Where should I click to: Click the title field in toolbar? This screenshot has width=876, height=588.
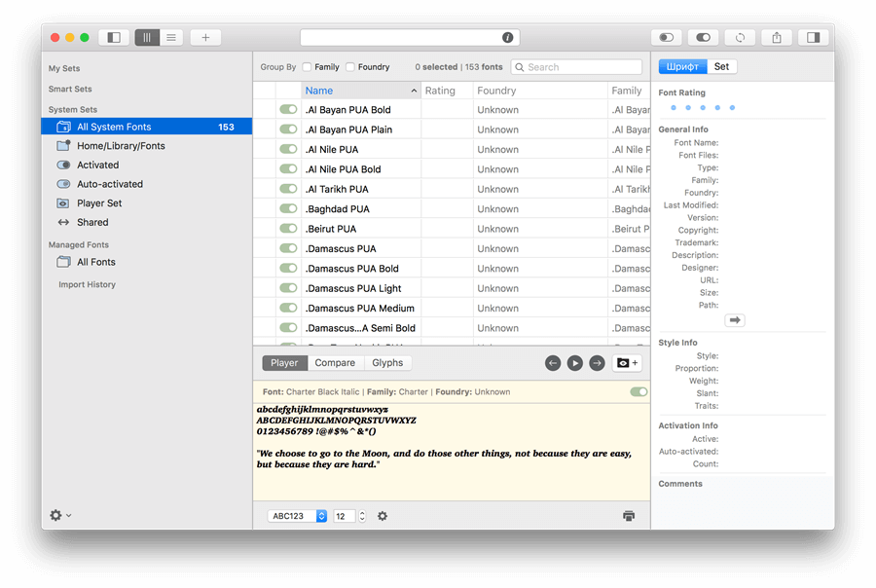(x=410, y=37)
